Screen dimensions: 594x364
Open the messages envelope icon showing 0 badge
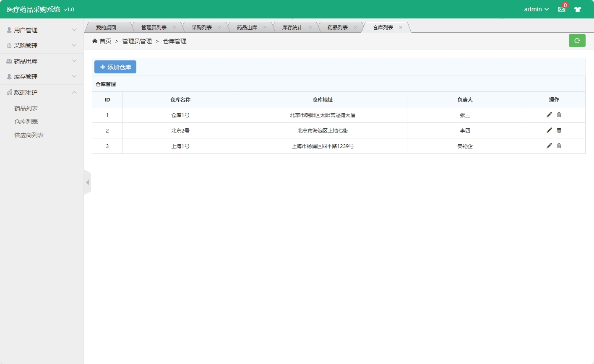[x=561, y=9]
